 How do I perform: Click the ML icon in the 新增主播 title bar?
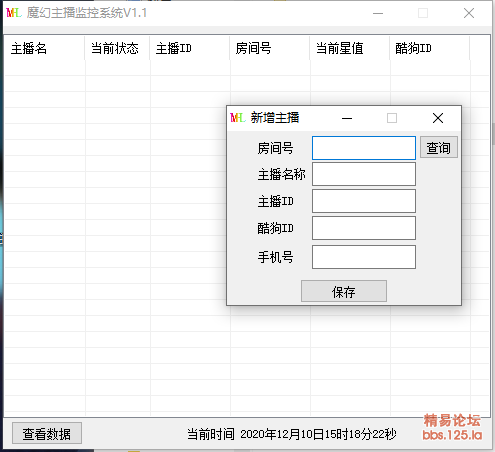click(238, 118)
